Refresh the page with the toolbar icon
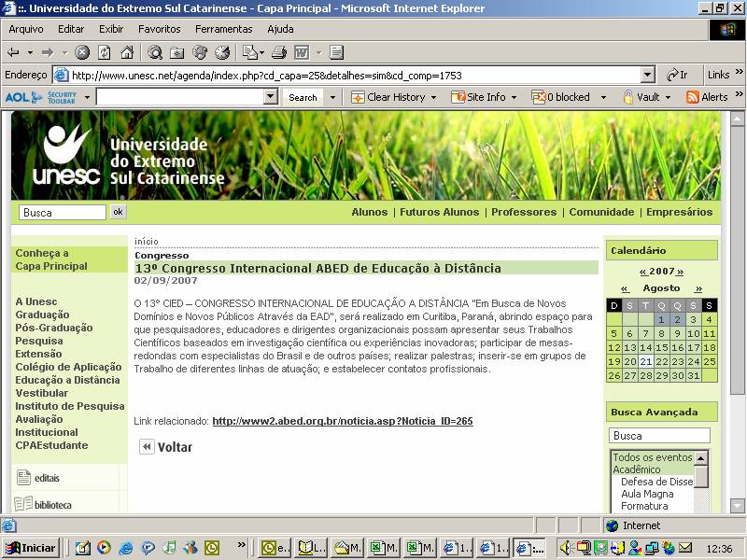The image size is (747, 560). 104,52
